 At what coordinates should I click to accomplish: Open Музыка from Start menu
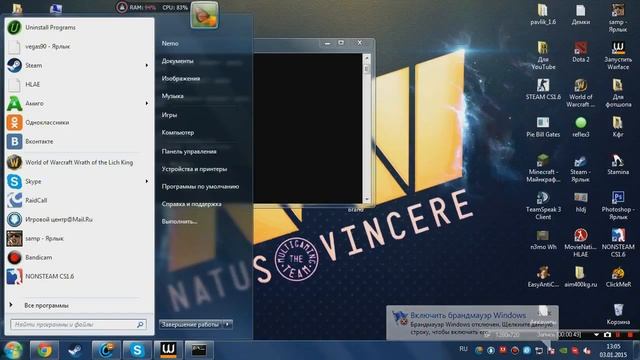(x=172, y=96)
